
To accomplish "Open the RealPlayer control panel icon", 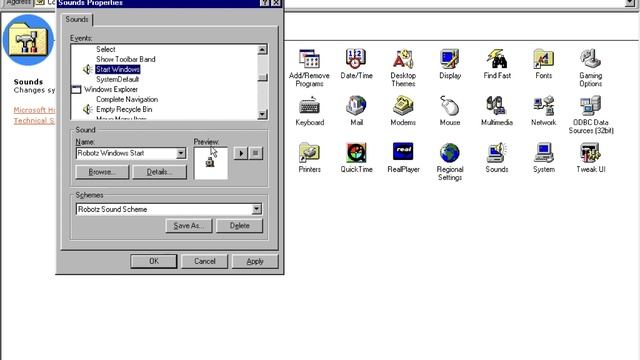I will [x=403, y=152].
